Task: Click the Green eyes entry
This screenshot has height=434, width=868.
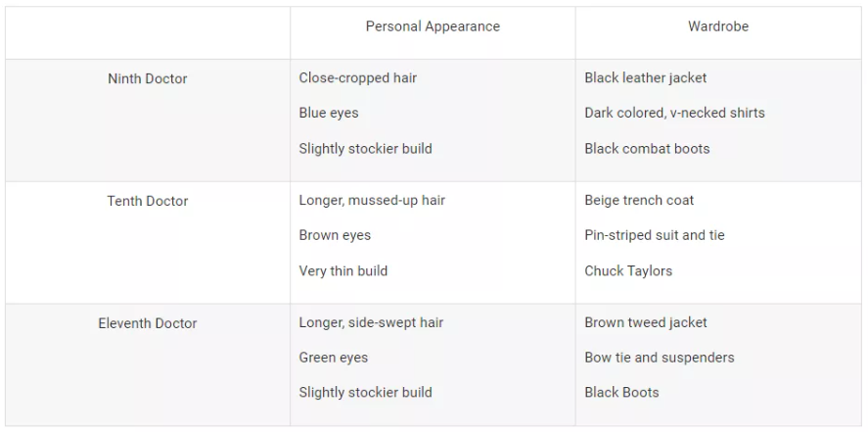Action: tap(334, 358)
